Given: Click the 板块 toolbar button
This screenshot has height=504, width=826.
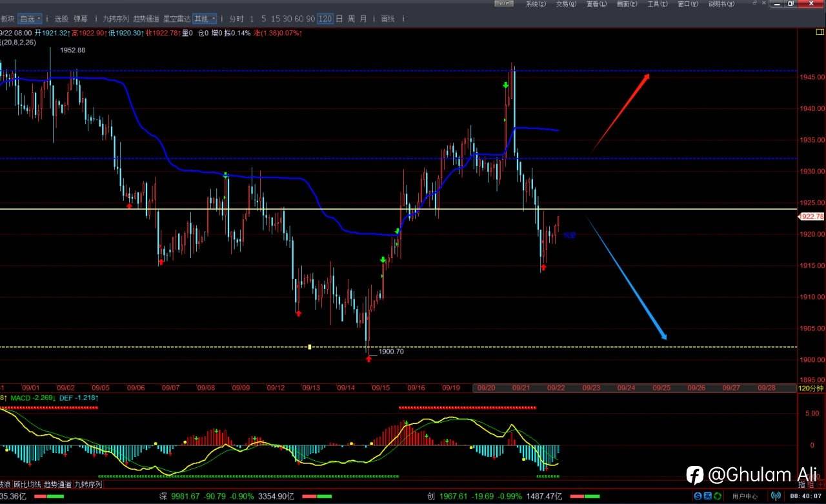Looking at the screenshot, I should tap(8, 19).
